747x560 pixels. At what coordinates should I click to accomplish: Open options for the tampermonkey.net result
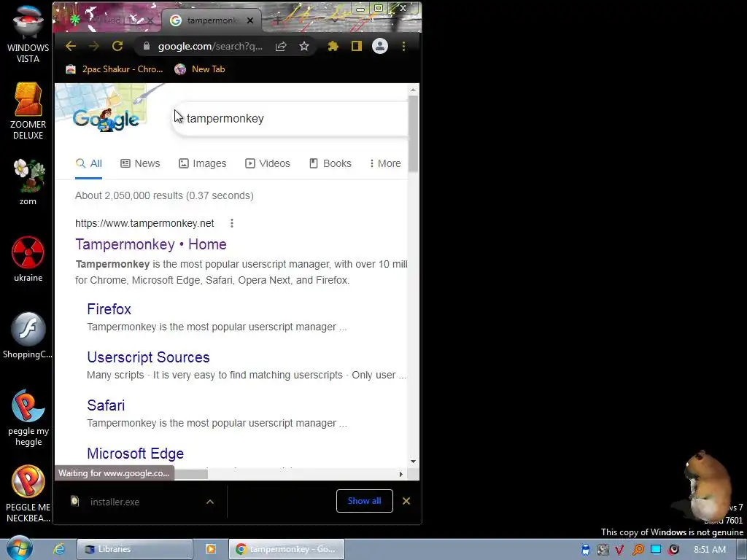pyautogui.click(x=231, y=223)
